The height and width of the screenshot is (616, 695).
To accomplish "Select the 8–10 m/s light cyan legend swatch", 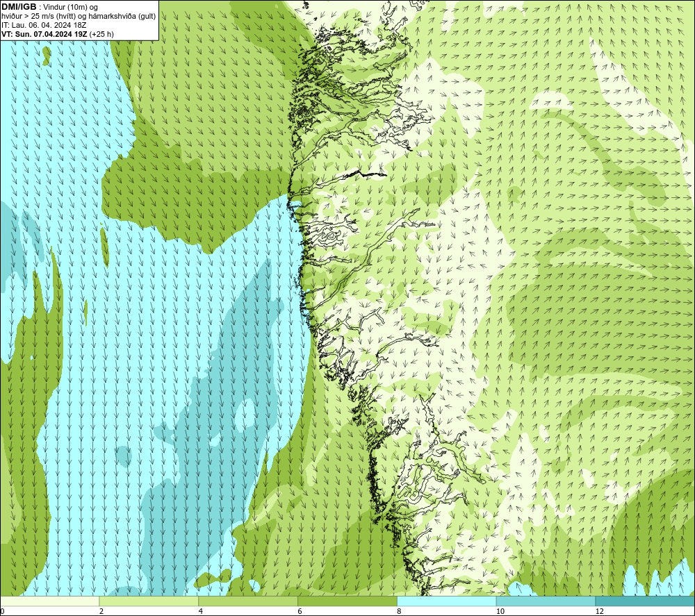I will pyautogui.click(x=447, y=601).
